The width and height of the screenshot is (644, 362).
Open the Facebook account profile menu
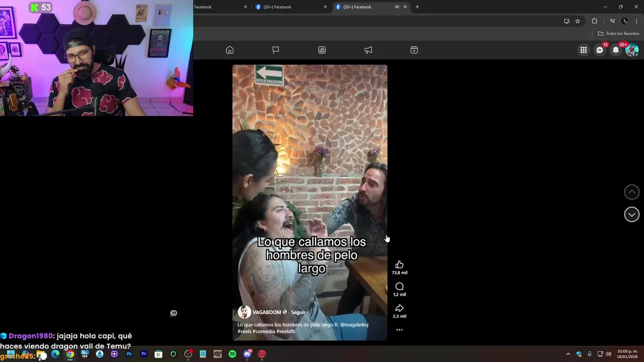632,50
